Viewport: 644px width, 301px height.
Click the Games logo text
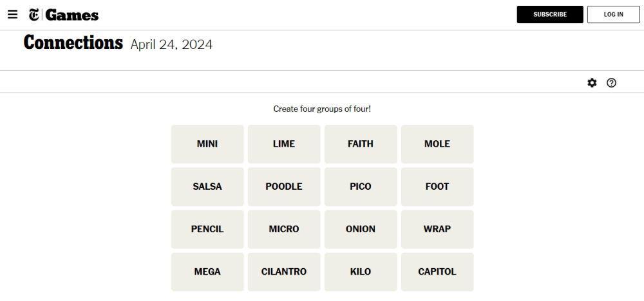[72, 15]
